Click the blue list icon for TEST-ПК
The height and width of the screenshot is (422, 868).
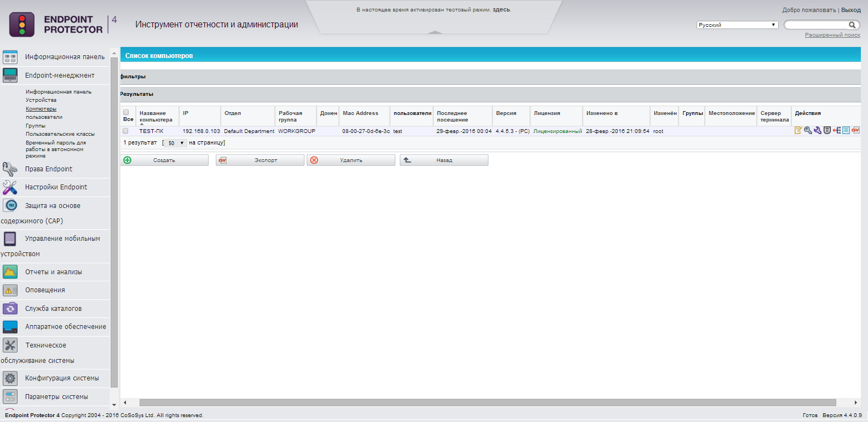pos(846,130)
